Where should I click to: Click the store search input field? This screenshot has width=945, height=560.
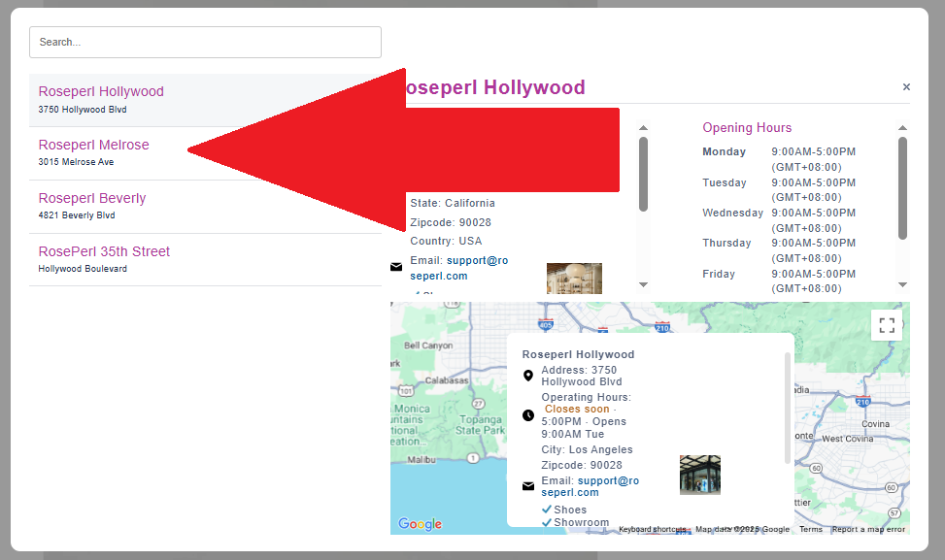(205, 42)
